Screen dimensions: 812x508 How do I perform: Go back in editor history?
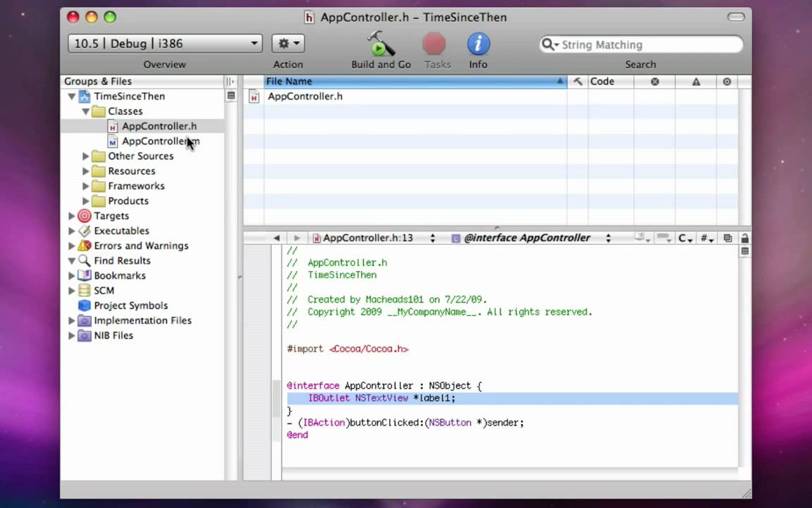(276, 238)
